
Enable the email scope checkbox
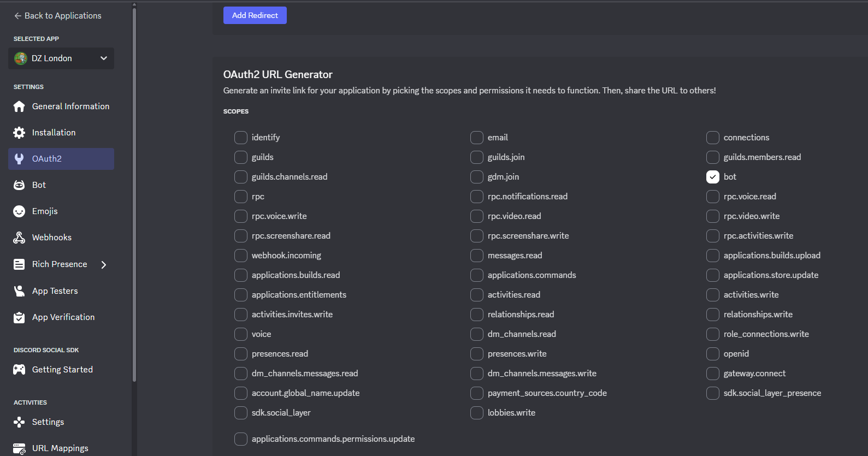477,138
